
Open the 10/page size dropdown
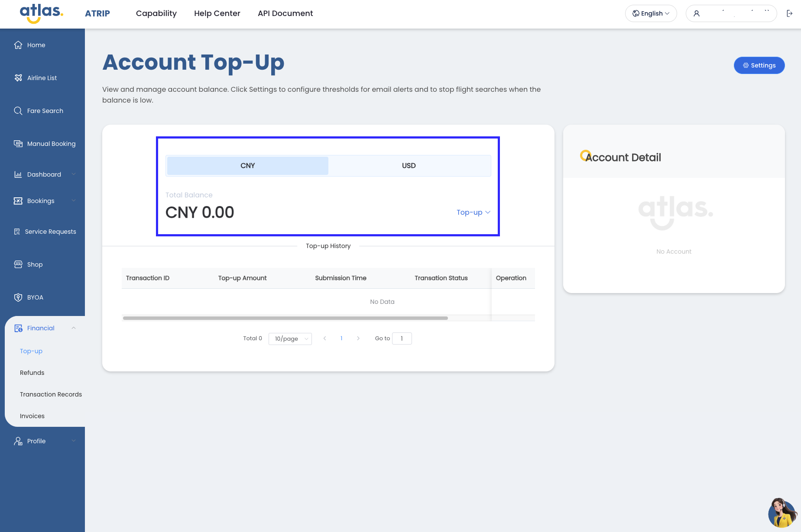click(x=290, y=339)
